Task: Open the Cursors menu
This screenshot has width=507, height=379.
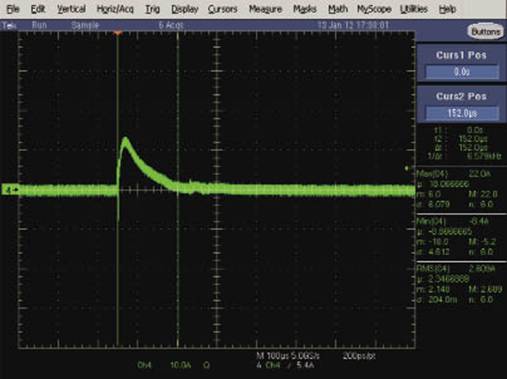Action: (x=222, y=9)
